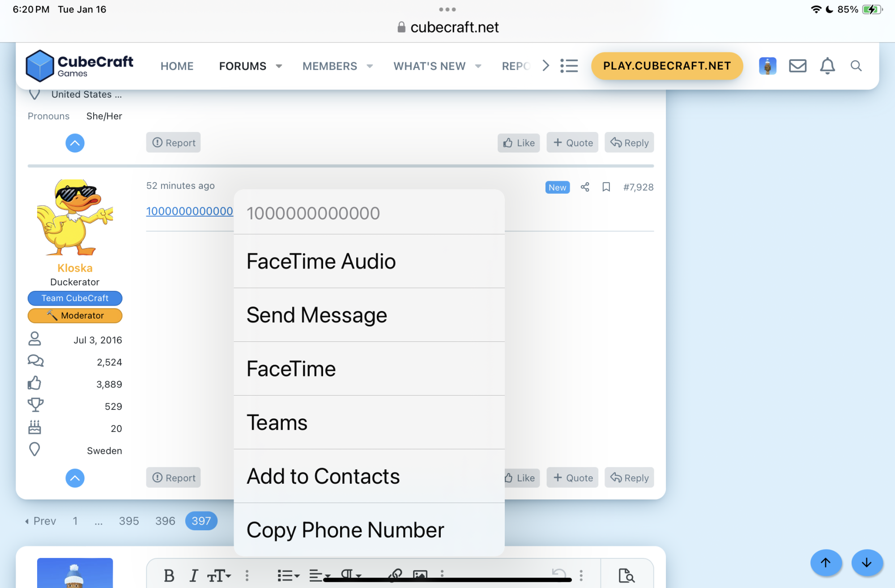Open post number #7,928 link
Screen dimensions: 895x588
tap(638, 187)
